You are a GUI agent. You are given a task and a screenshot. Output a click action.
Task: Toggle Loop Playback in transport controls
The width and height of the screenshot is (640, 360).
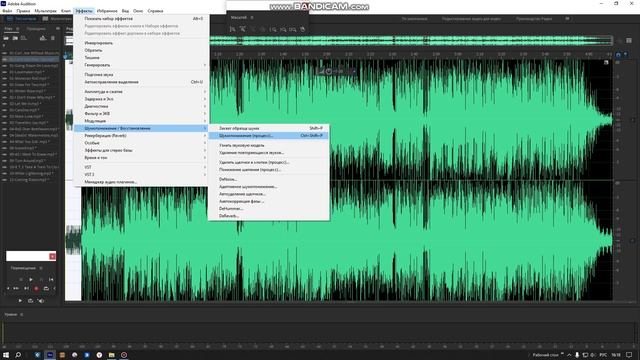point(46,289)
